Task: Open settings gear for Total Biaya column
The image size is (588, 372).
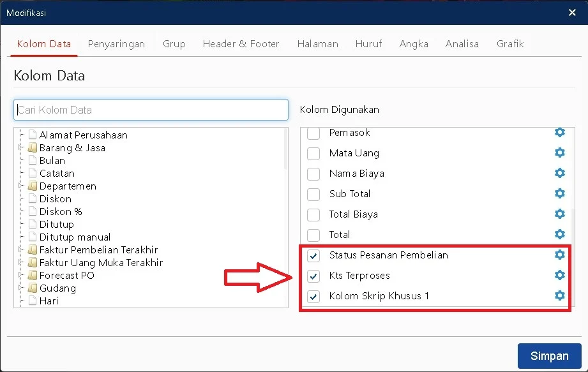Action: 559,214
